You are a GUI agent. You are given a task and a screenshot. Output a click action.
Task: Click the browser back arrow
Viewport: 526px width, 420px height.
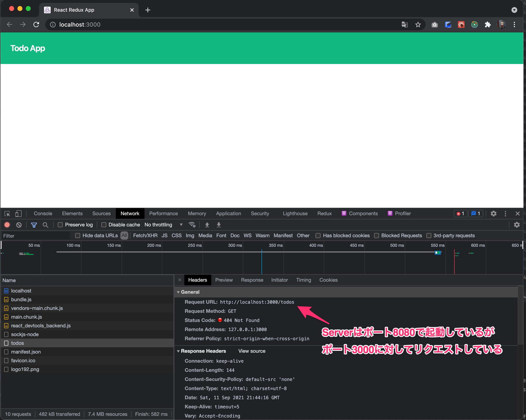[x=10, y=25]
